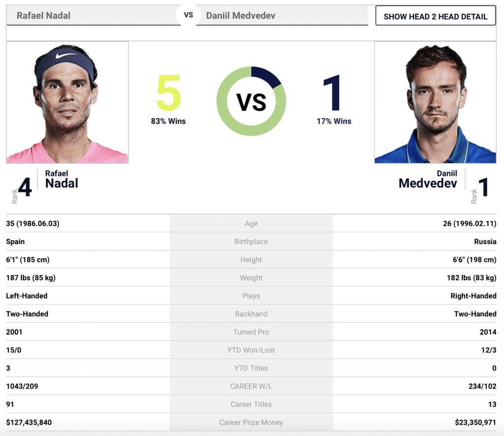Viewport: 504px width, 436px height.
Task: Click the small VS badge between player fields
Action: 189,15
